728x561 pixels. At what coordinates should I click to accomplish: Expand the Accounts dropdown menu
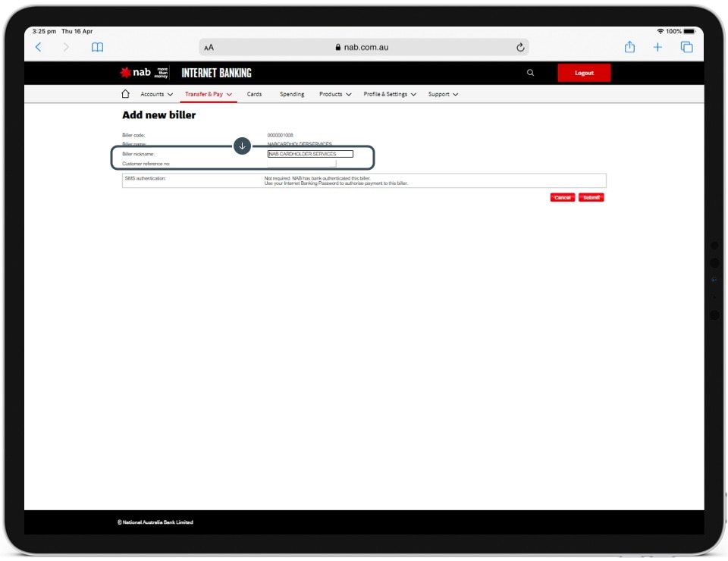[x=156, y=94]
